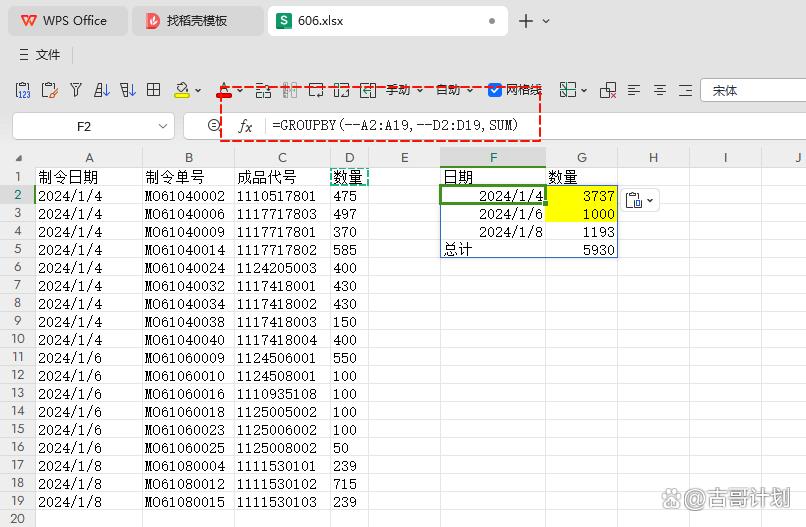The width and height of the screenshot is (806, 527).
Task: Click the left align icon
Action: (634, 90)
